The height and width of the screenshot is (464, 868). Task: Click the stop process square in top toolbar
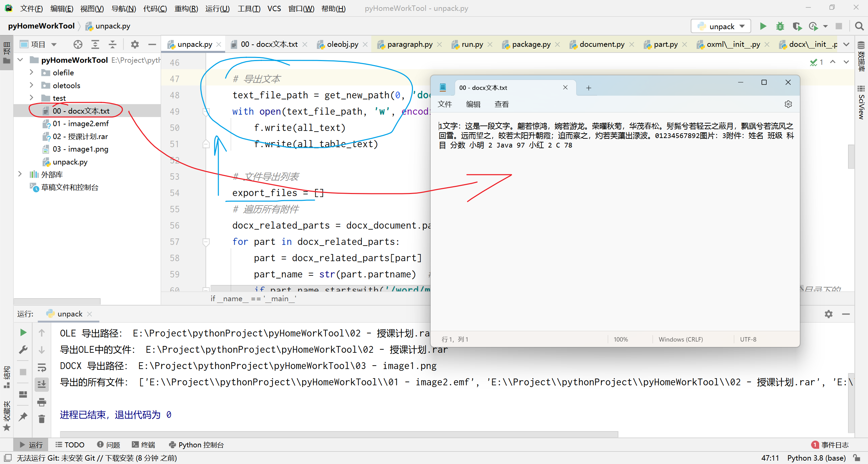(839, 26)
